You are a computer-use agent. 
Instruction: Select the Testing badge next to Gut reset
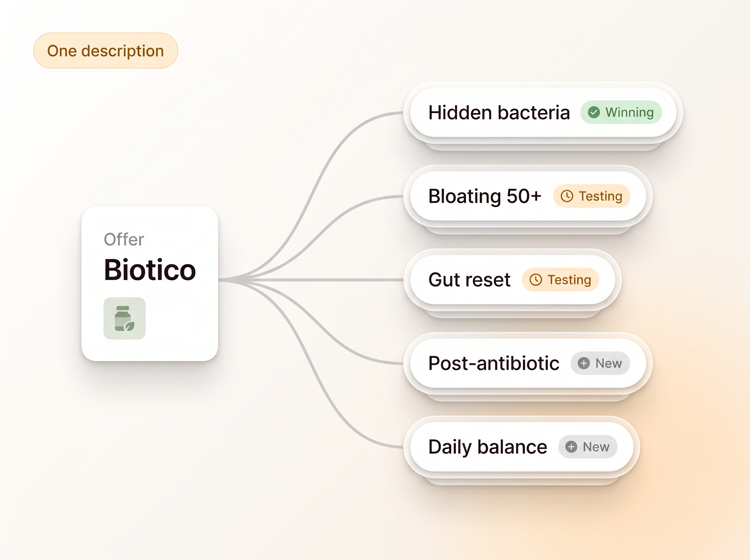561,280
